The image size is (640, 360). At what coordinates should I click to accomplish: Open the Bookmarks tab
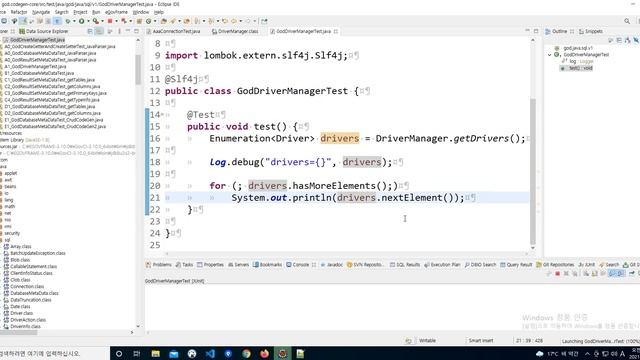tap(267, 265)
